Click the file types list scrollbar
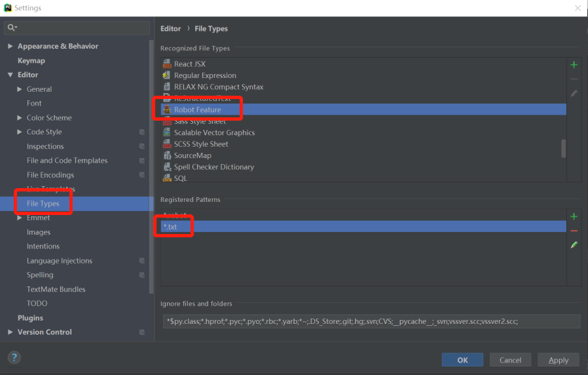 (x=563, y=148)
